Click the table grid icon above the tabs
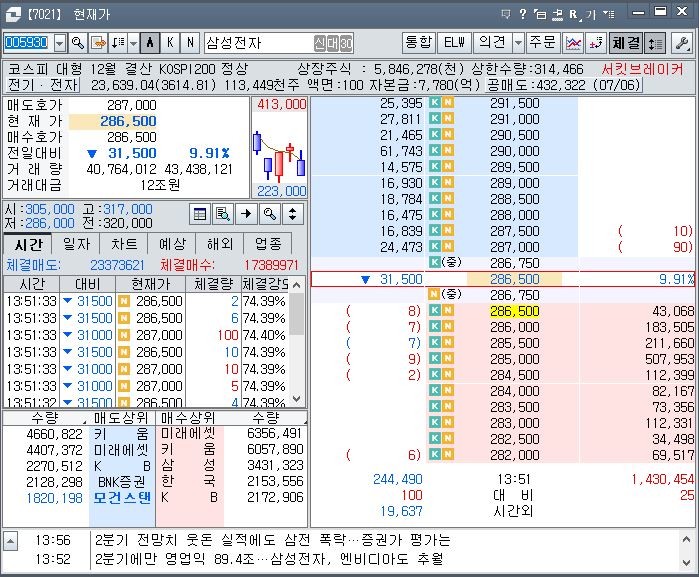Screen dimensions: 699x577 200,214
